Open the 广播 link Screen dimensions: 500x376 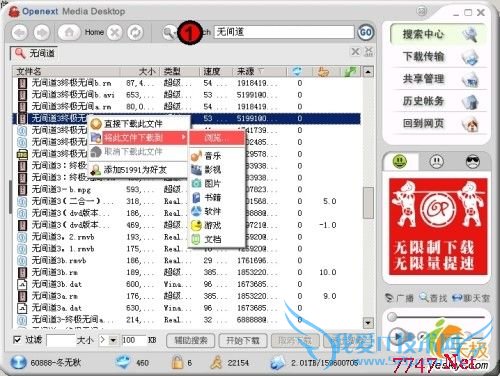tap(400, 298)
